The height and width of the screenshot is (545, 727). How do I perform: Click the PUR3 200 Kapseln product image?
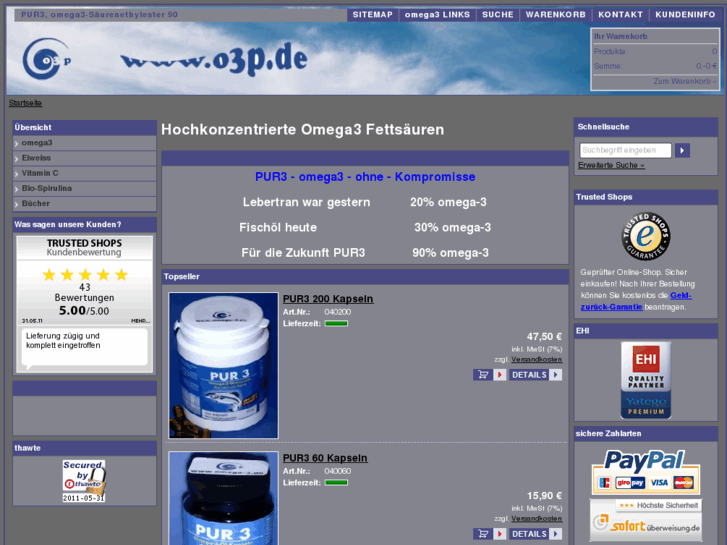coord(223,365)
